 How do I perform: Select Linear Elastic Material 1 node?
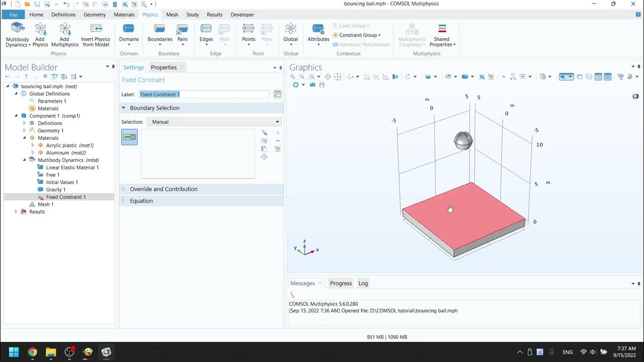pyautogui.click(x=72, y=167)
